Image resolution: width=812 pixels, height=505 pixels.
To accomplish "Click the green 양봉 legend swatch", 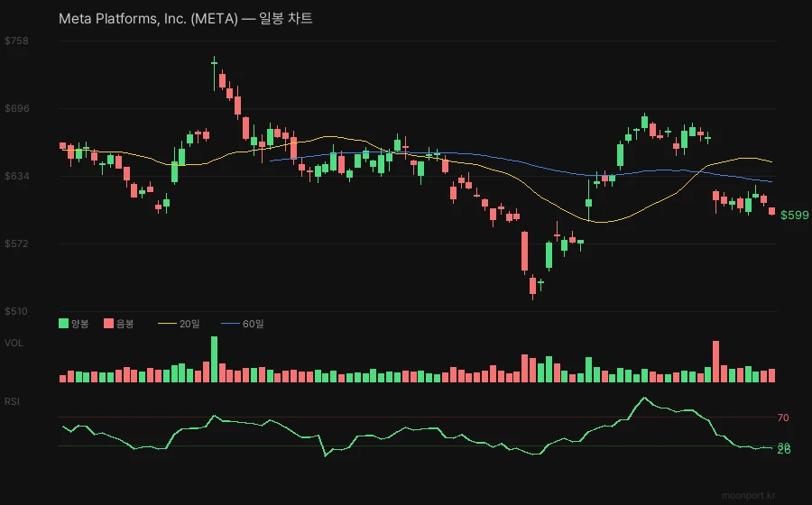I will click(x=64, y=324).
